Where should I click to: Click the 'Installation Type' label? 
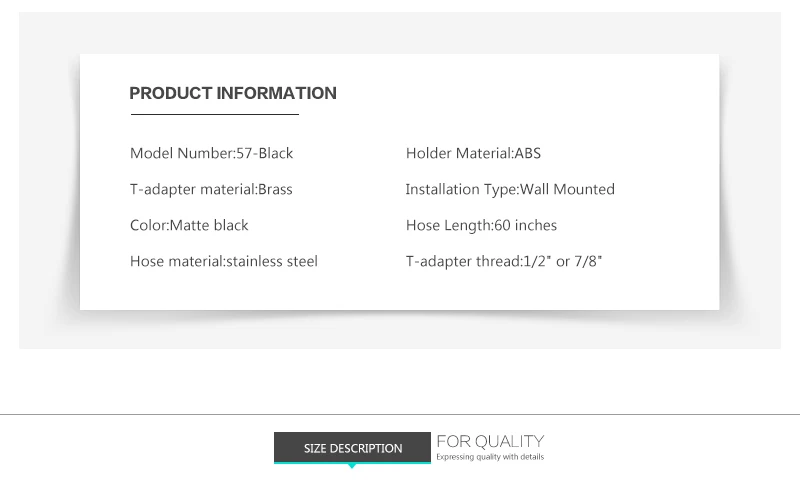(461, 189)
